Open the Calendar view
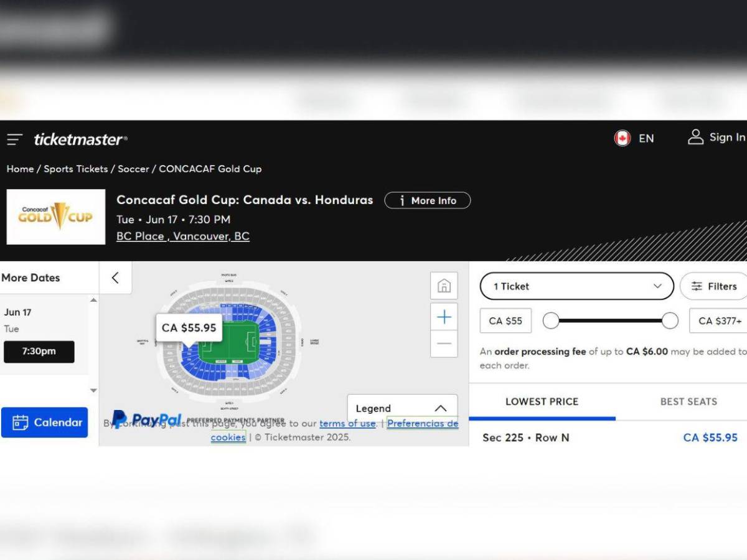 click(45, 422)
